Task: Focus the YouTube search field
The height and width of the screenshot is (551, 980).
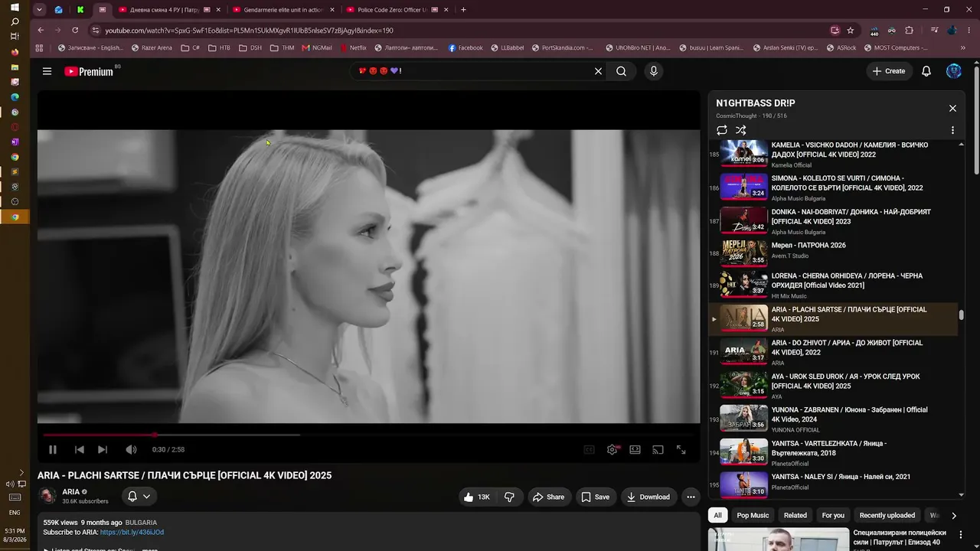Action: pyautogui.click(x=471, y=71)
